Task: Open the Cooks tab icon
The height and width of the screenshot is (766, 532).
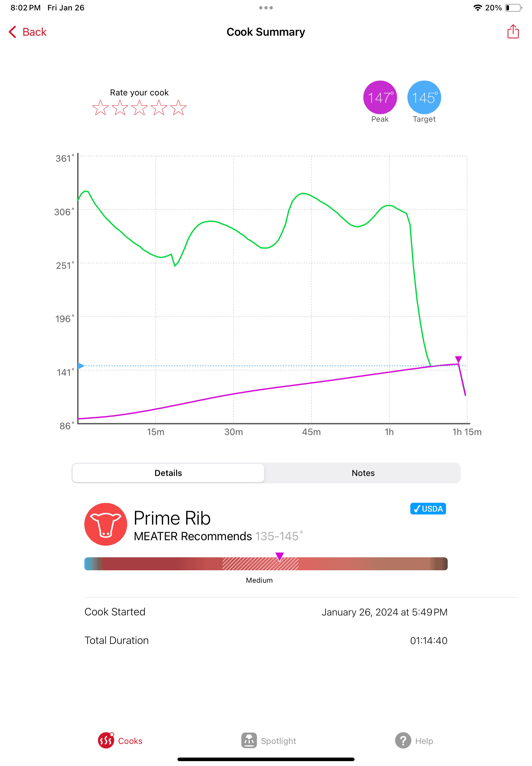Action: 106,740
